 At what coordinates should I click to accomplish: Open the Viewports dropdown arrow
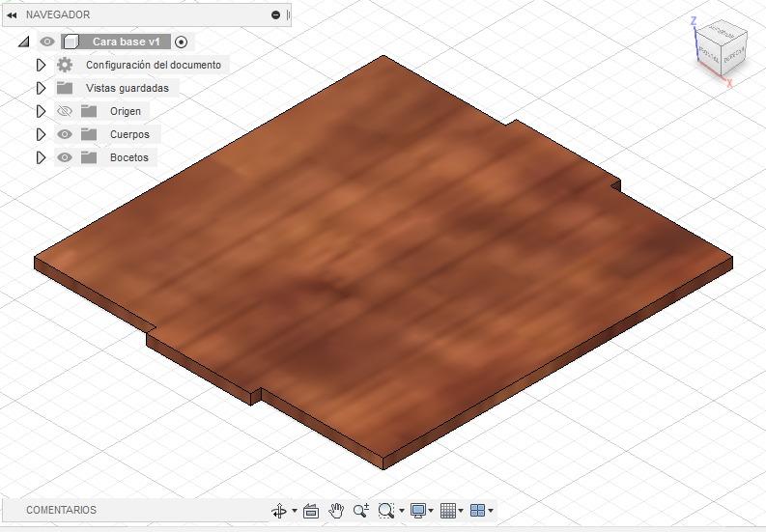(491, 511)
